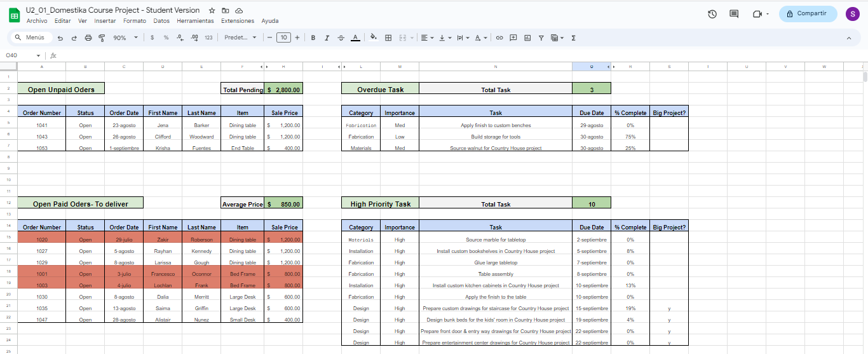Open the print dialog icon

tap(88, 38)
